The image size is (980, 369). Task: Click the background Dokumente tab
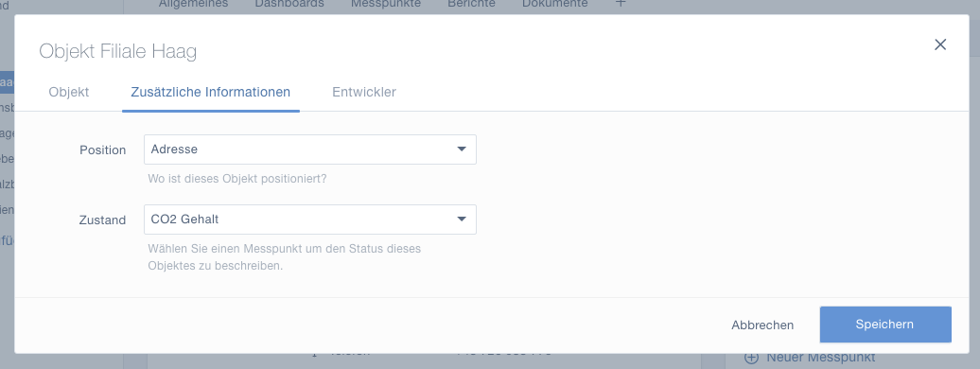(x=555, y=4)
